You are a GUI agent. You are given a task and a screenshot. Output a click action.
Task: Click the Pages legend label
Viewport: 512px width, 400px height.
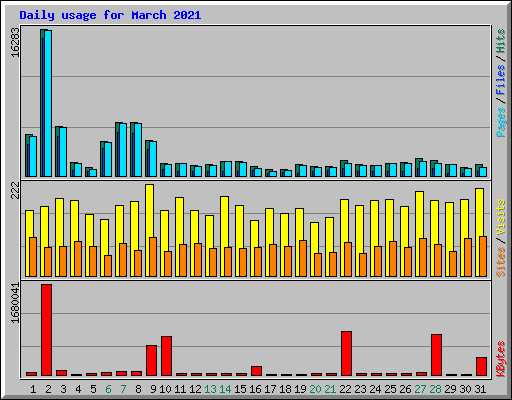501,122
